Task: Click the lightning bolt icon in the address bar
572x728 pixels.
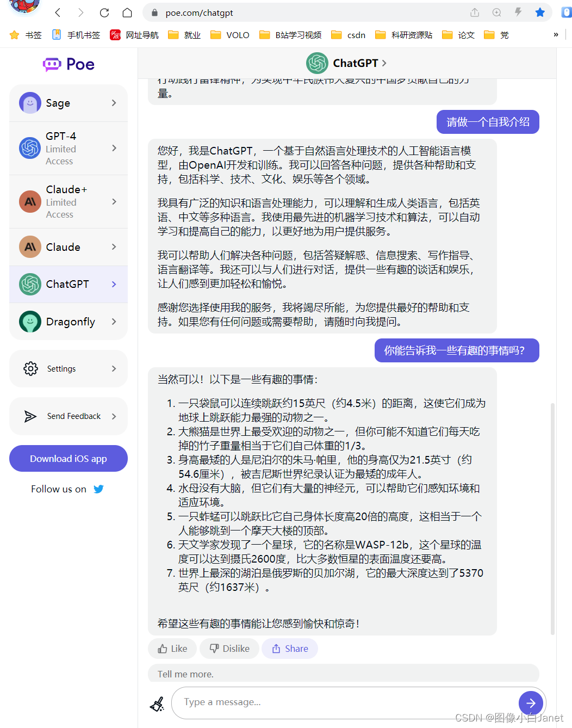Action: click(518, 13)
